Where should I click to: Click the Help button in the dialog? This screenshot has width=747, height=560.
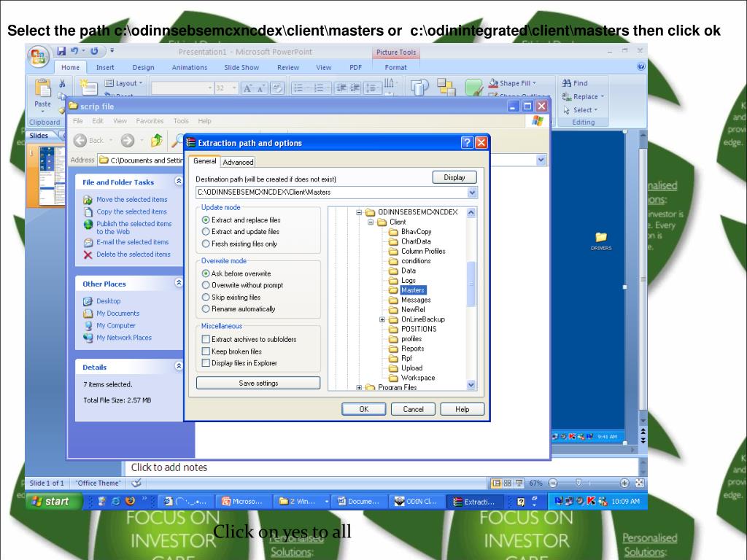[x=462, y=410]
